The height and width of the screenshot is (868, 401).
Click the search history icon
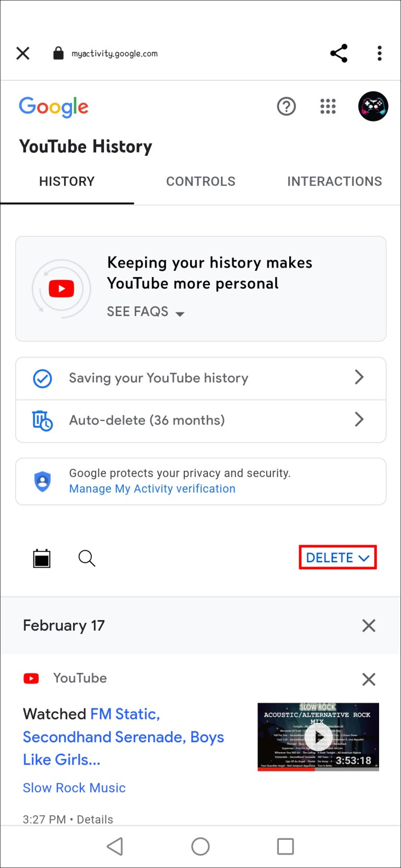[87, 558]
